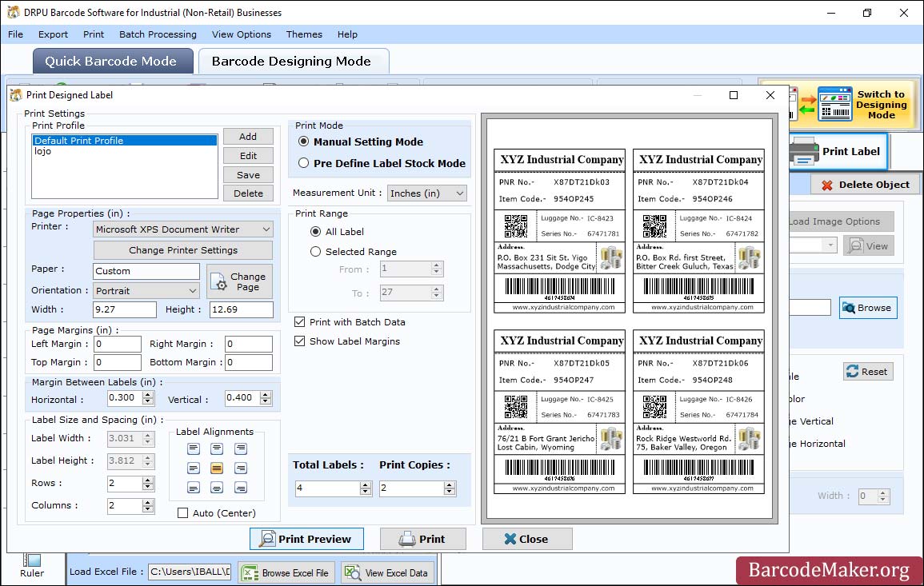This screenshot has width=924, height=586.
Task: Switch to Quick Barcode Mode tab
Action: [112, 62]
